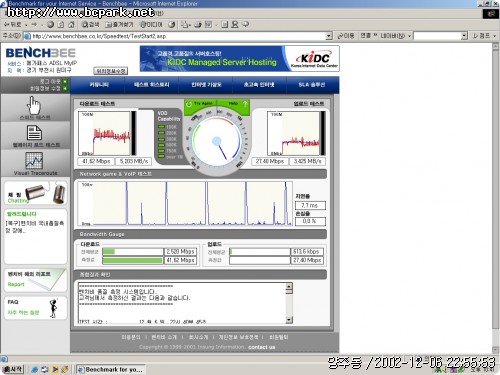
Task: Go to Home page via house icon
Action: [71, 24]
